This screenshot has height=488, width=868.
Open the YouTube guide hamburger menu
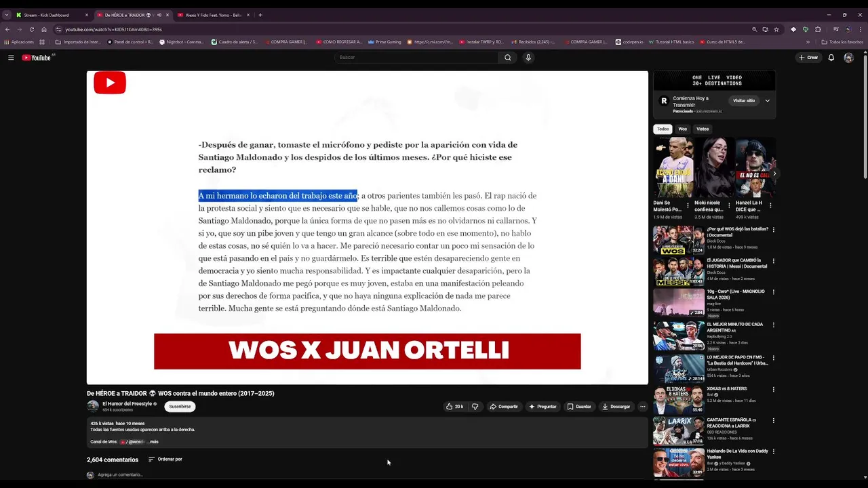click(11, 58)
